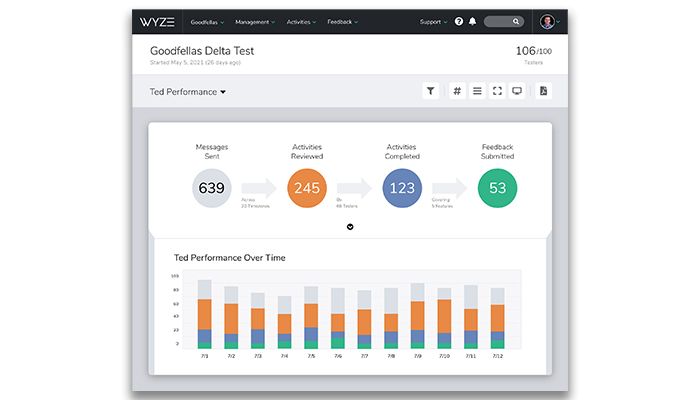
Task: Click the Messages Sent label
Action: (x=212, y=151)
